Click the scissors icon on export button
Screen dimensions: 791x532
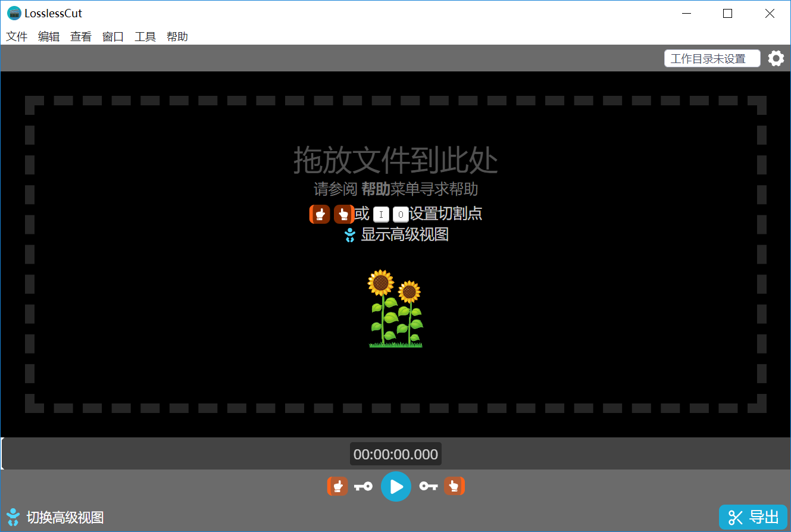[x=736, y=518]
